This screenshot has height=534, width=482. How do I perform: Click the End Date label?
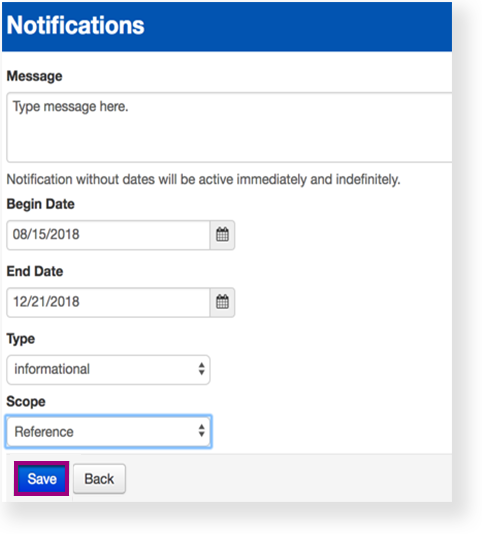click(x=35, y=272)
